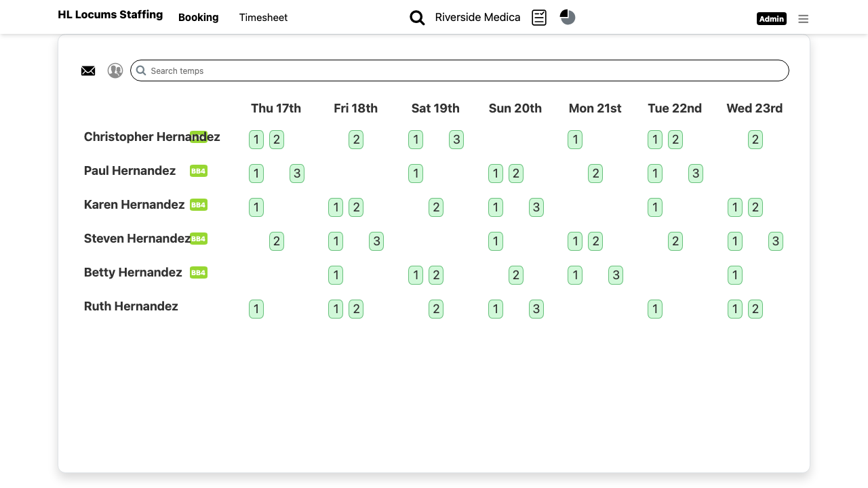Click the Thu 17th column header

[276, 108]
